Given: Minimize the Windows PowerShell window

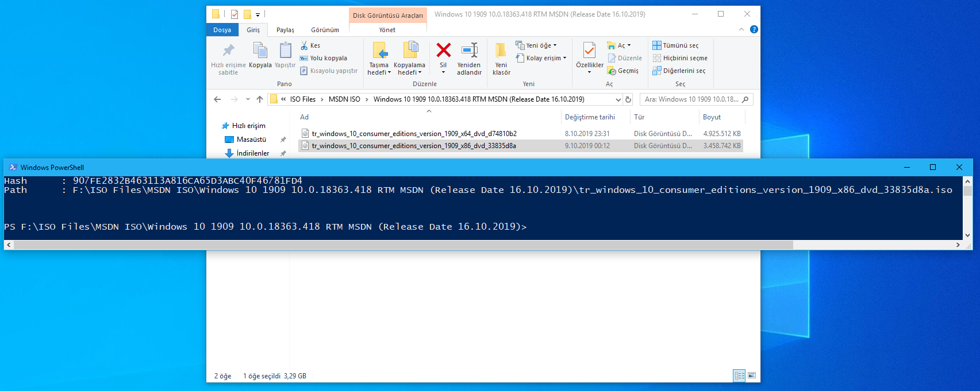Looking at the screenshot, I should [x=907, y=167].
